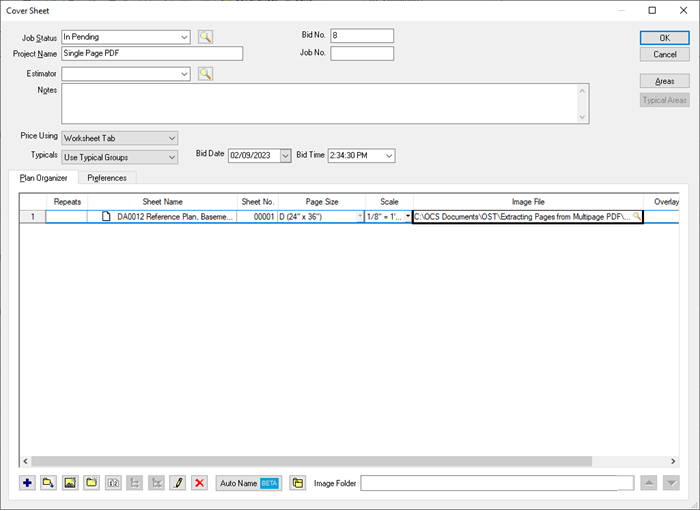This screenshot has width=700, height=511.
Task: Click the Repeats column header
Action: click(x=67, y=202)
